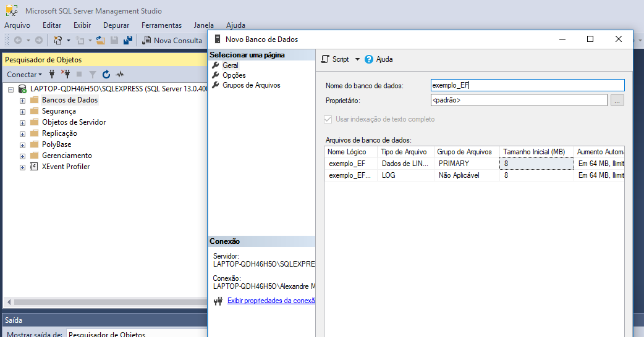Open the Navigate Back history dropdown arrow
The height and width of the screenshot is (337, 644).
click(x=28, y=40)
